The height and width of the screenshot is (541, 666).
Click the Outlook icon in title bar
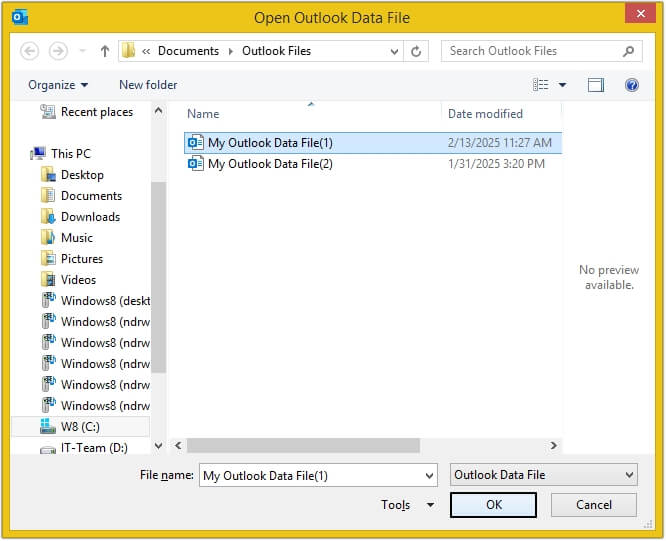tap(20, 17)
